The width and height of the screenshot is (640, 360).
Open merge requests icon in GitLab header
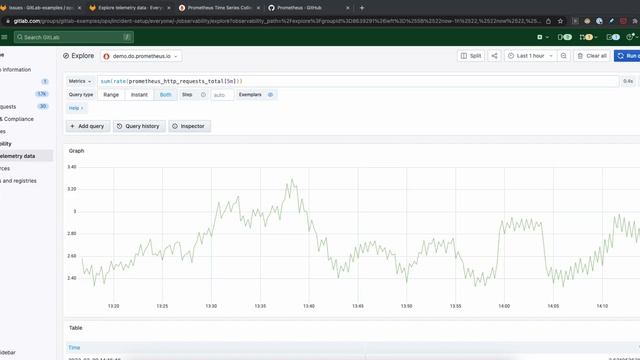click(x=588, y=37)
